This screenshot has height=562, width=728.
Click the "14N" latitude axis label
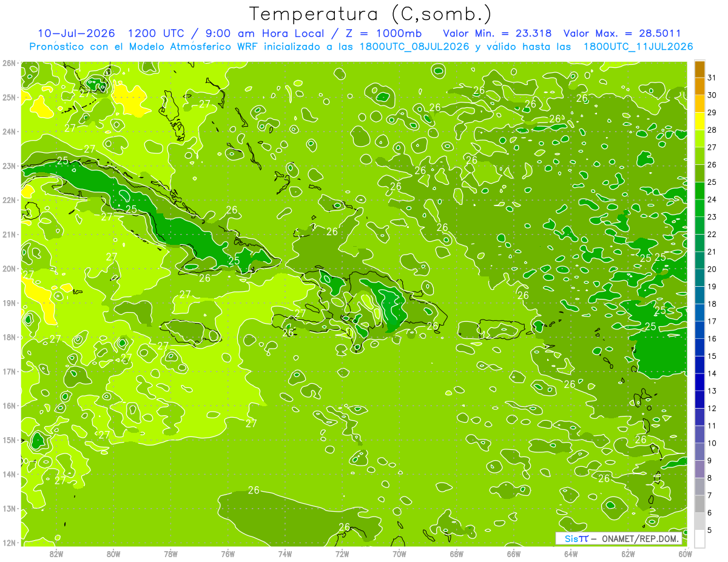[9, 474]
